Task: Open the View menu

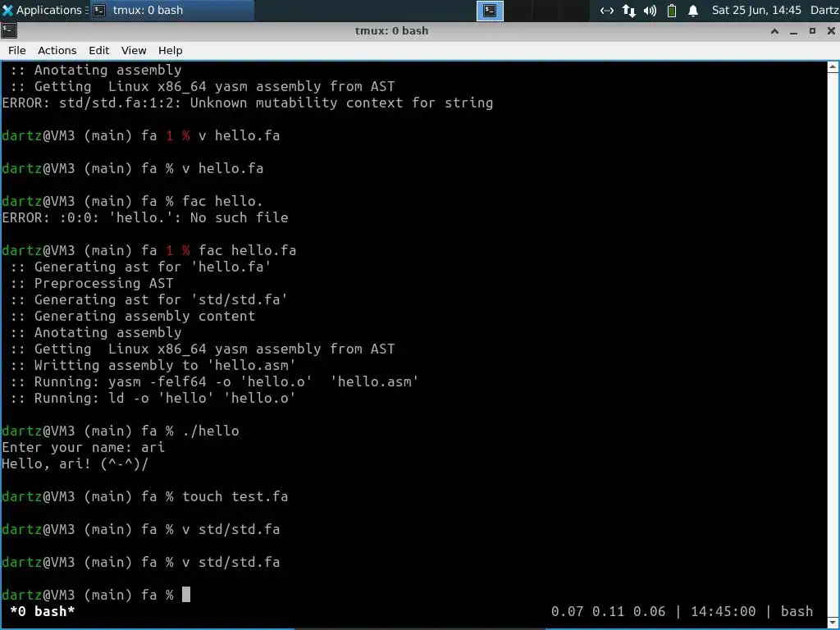Action: pos(134,50)
